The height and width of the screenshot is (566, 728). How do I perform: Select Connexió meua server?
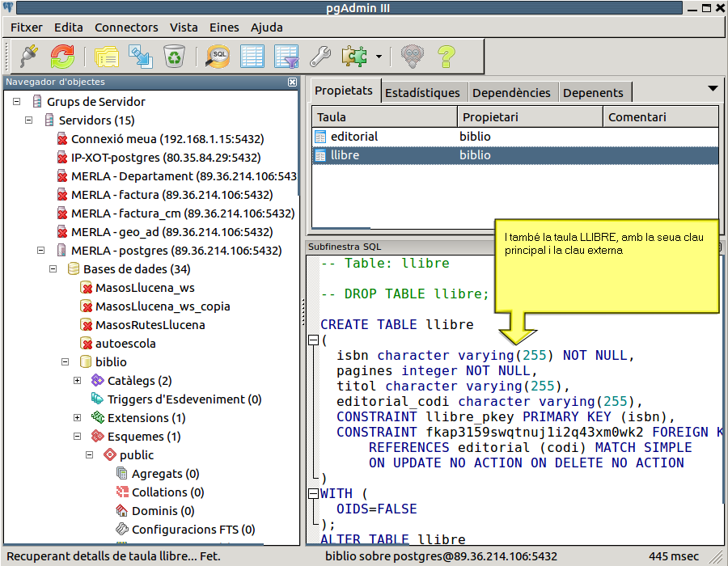167,139
